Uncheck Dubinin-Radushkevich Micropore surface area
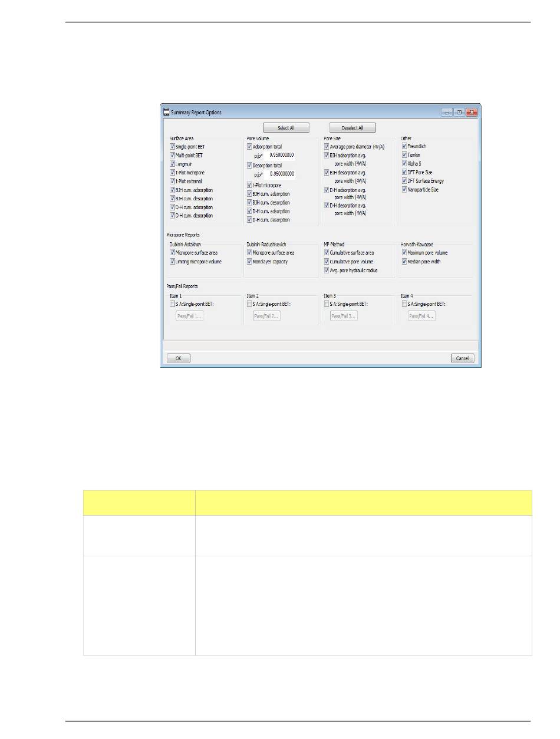 249,253
